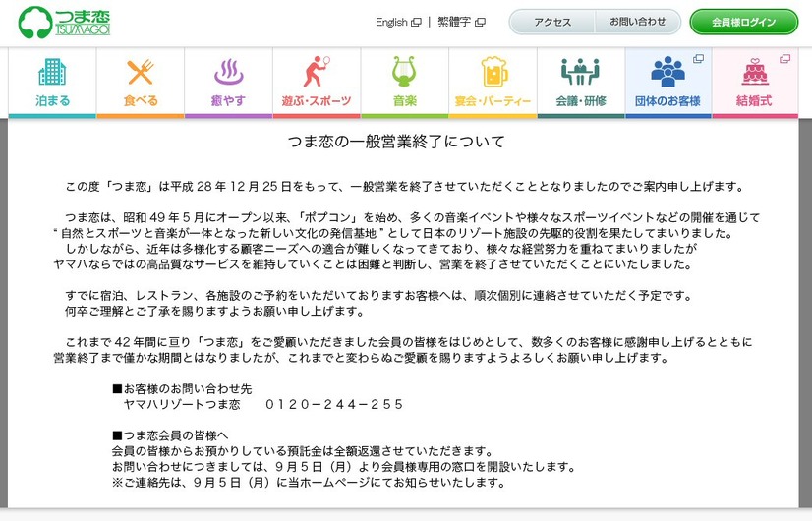The image size is (812, 521).
Task: Click the heading つま恋の一般営業終了について
Action: (x=396, y=142)
